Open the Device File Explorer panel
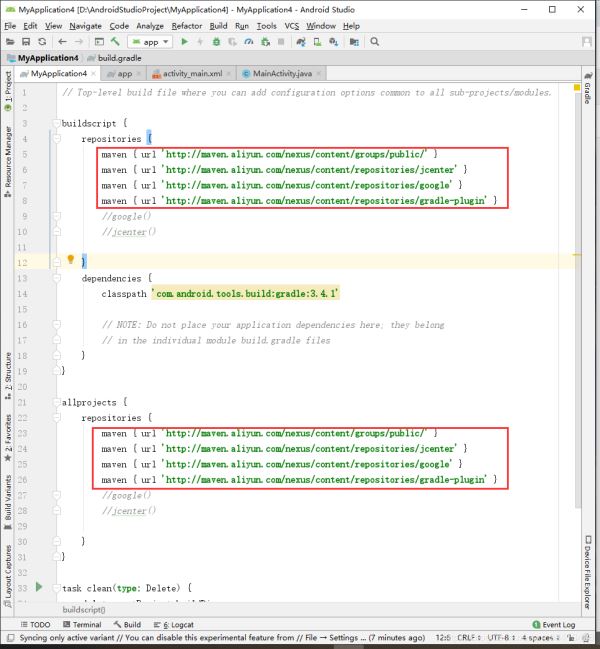This screenshot has height=649, width=600. [588, 572]
